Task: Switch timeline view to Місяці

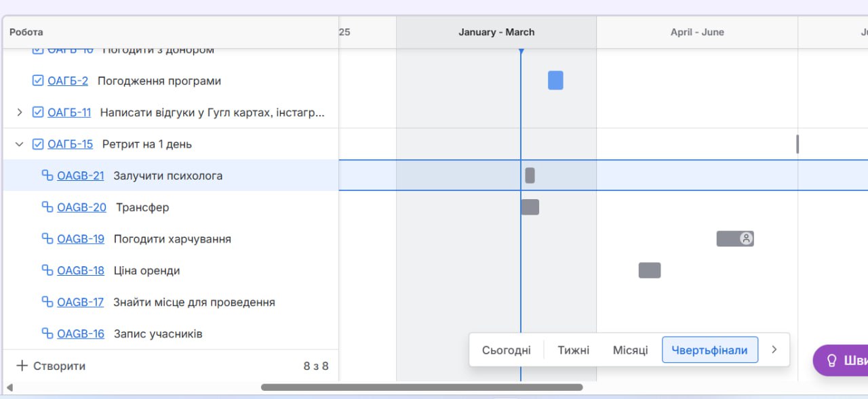Action: pos(630,350)
